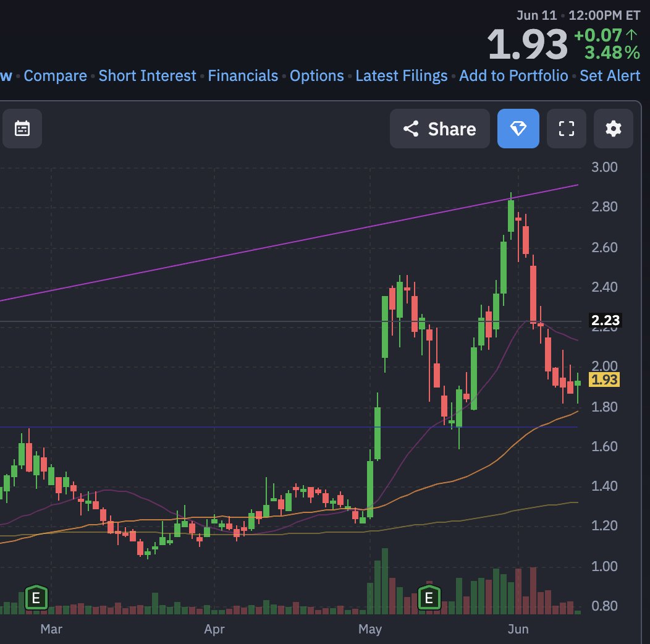The width and height of the screenshot is (650, 644).
Task: Click Set Alert link
Action: (610, 76)
